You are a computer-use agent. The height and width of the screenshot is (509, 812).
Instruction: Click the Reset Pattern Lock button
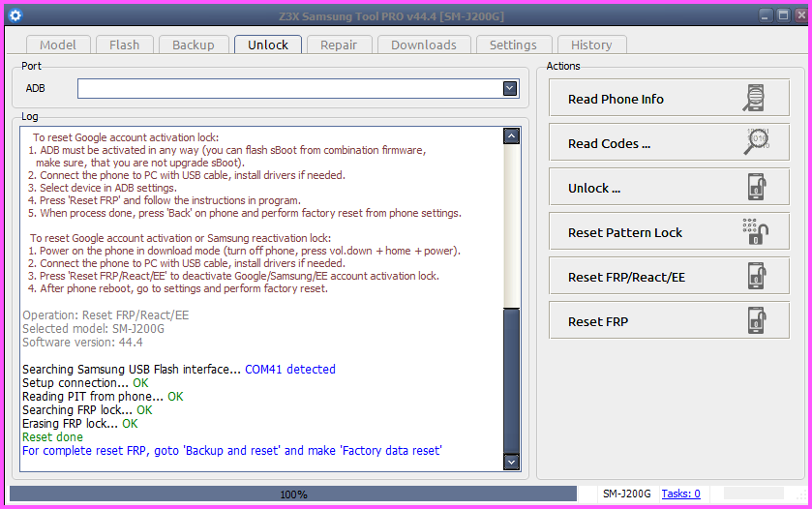[x=669, y=231]
